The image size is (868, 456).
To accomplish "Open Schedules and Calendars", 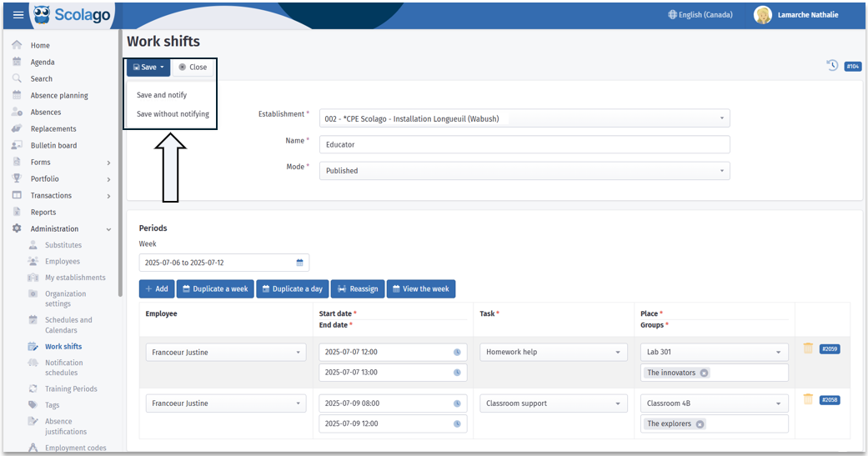I will tap(68, 325).
